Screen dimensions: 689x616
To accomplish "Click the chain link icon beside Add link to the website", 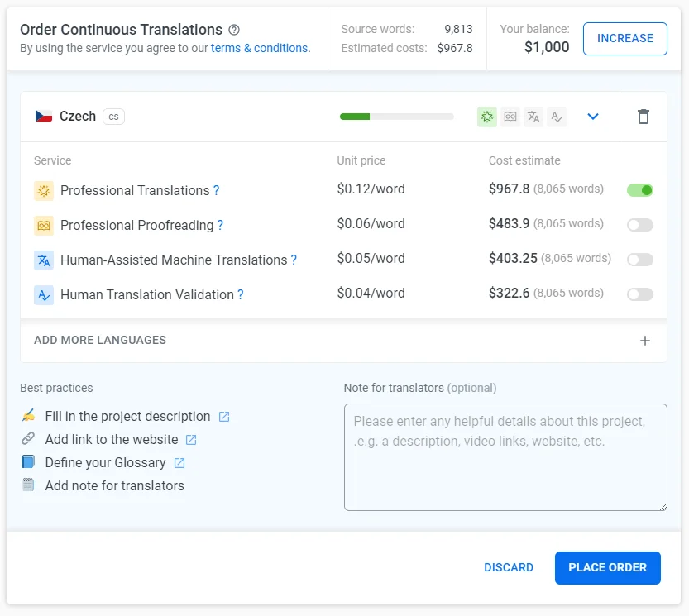I will coord(28,440).
